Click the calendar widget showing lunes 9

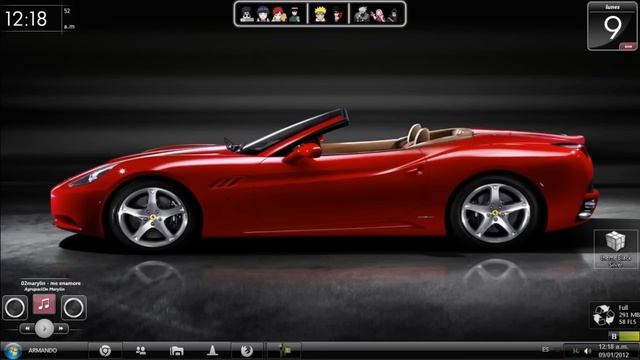point(612,26)
